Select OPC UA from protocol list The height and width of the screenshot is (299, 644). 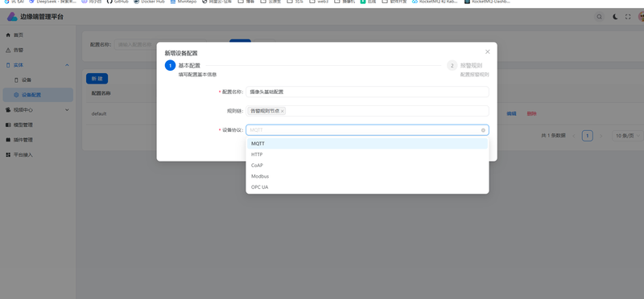tap(367, 187)
